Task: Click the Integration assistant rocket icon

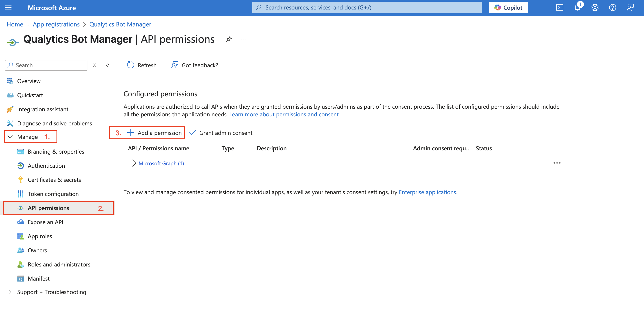Action: click(10, 109)
